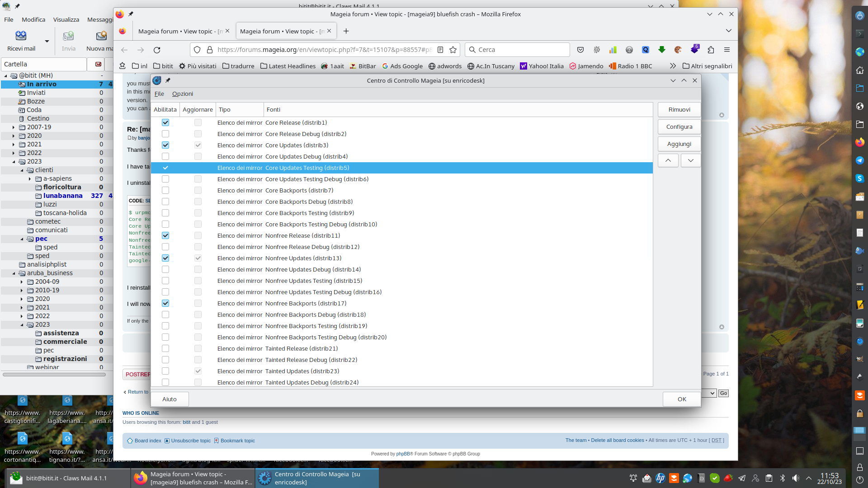The image size is (868, 488).
Task: Enable Core Backports (distrib7) checkbox
Action: pos(165,190)
